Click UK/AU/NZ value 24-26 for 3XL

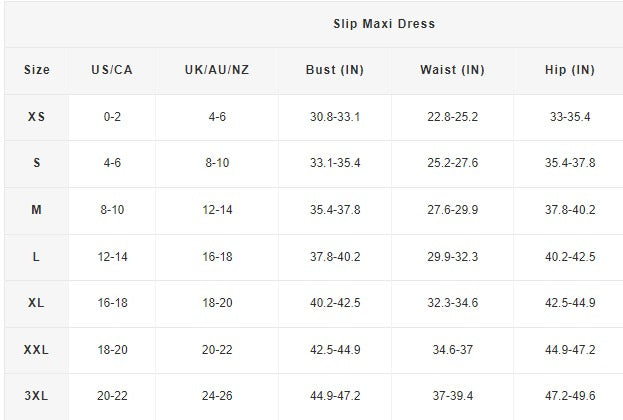(217, 396)
